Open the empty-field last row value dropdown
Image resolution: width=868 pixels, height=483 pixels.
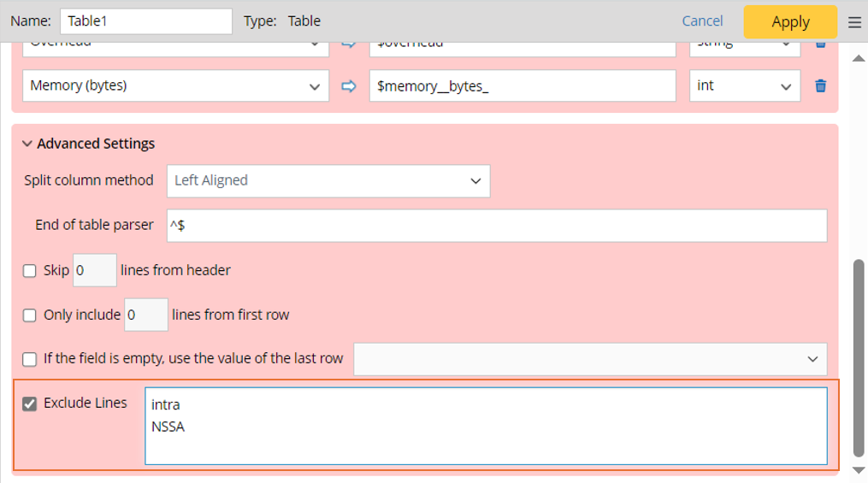tap(590, 359)
